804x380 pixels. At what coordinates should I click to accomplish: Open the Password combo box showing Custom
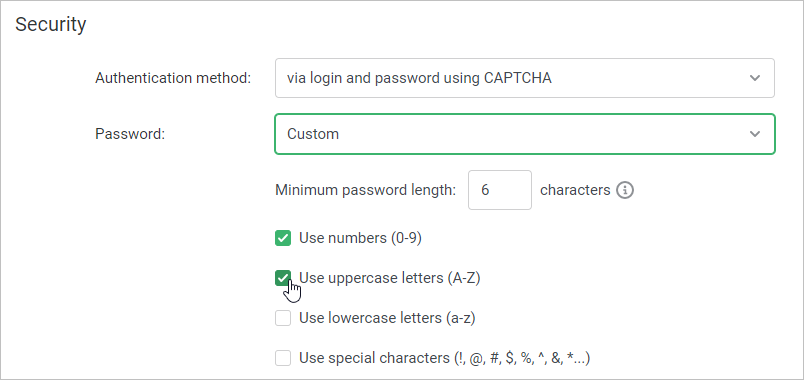coord(525,134)
